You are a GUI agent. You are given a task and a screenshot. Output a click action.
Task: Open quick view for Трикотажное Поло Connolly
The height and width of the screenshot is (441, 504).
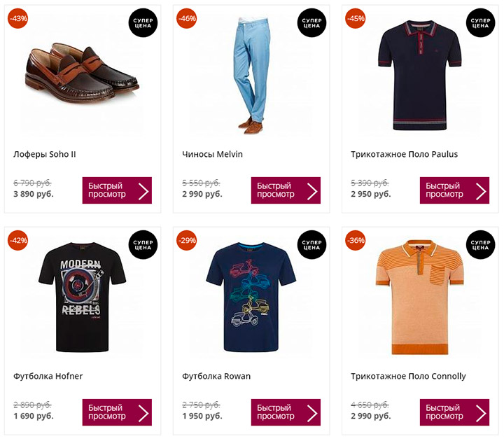click(454, 412)
